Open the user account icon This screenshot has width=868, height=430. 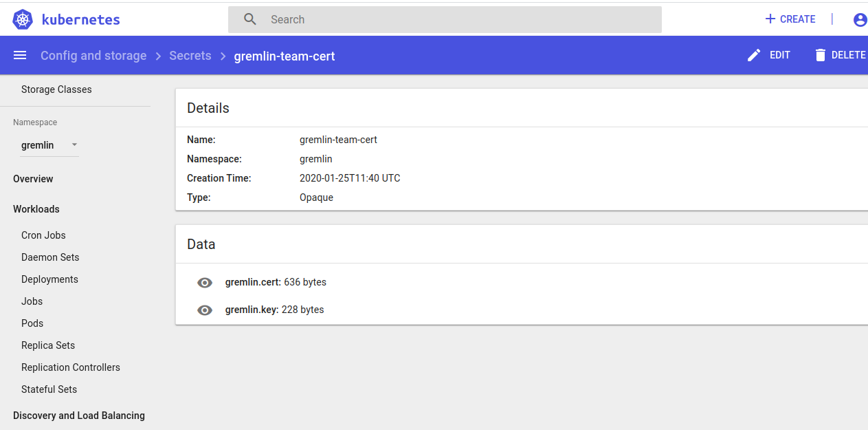point(860,20)
